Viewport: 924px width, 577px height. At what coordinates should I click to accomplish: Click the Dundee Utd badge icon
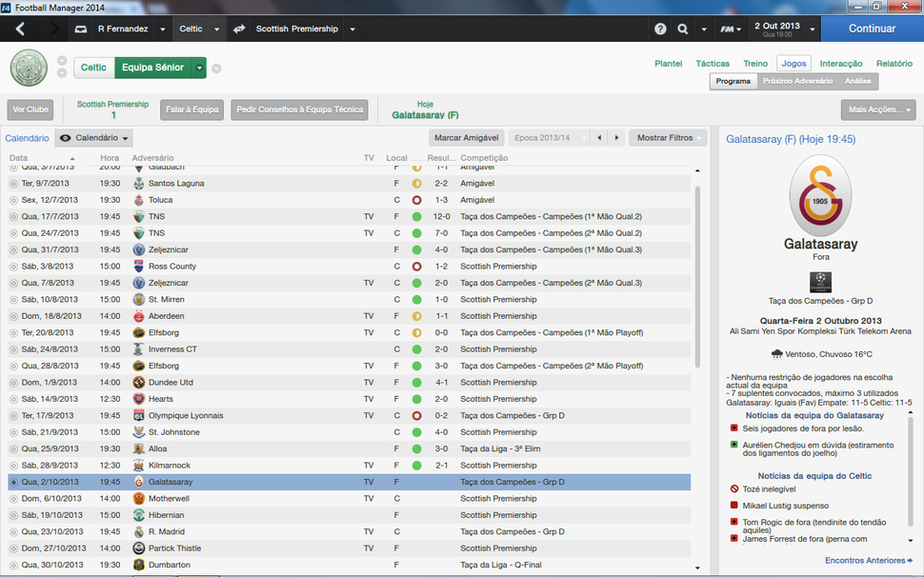(x=138, y=382)
